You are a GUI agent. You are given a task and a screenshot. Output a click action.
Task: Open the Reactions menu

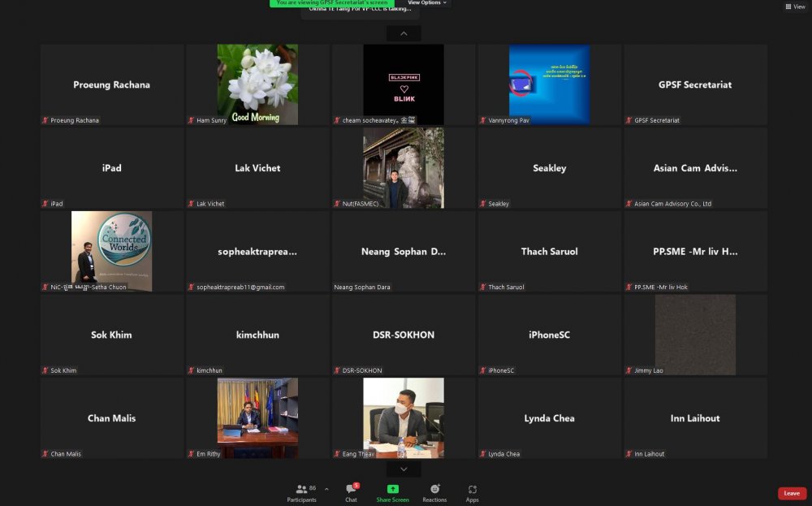coord(434,491)
